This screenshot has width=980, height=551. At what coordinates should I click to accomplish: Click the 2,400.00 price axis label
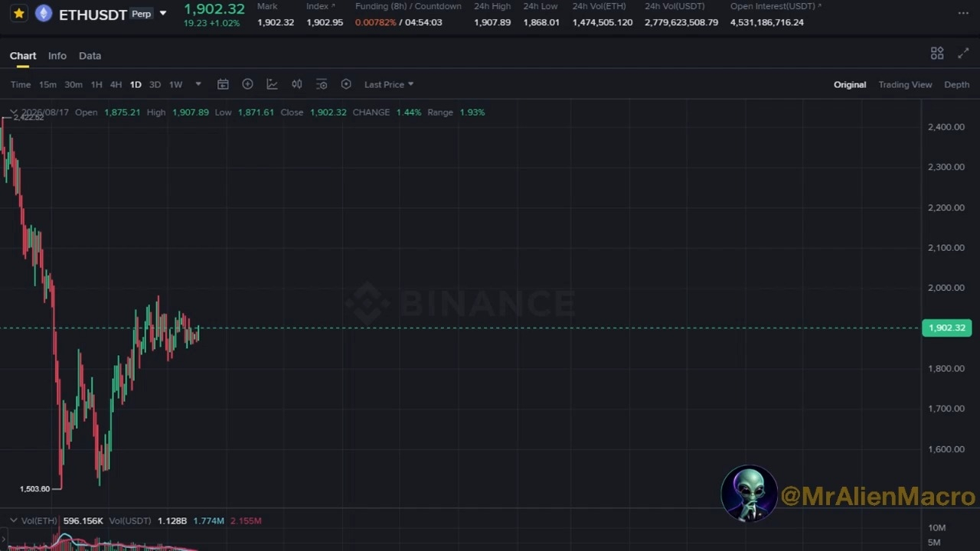click(x=946, y=127)
